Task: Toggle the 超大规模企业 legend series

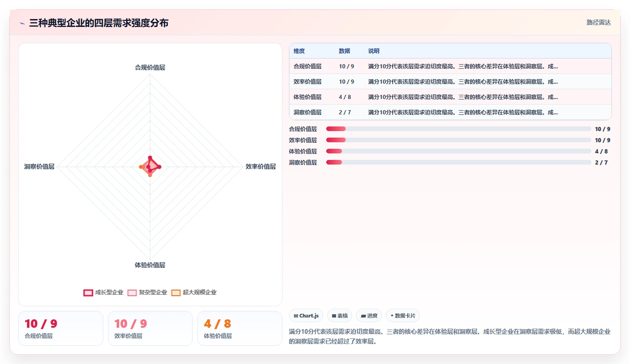Action: tap(194, 292)
